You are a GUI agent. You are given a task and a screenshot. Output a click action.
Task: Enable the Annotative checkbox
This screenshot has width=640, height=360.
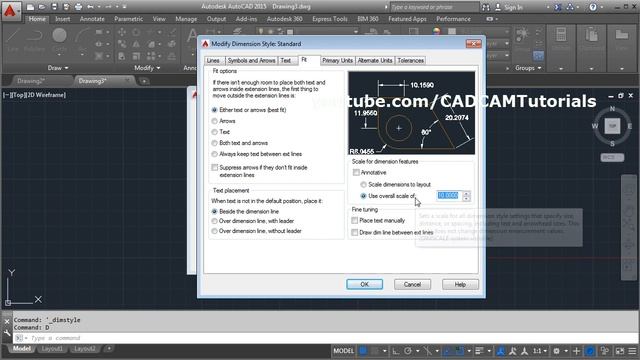pyautogui.click(x=356, y=172)
